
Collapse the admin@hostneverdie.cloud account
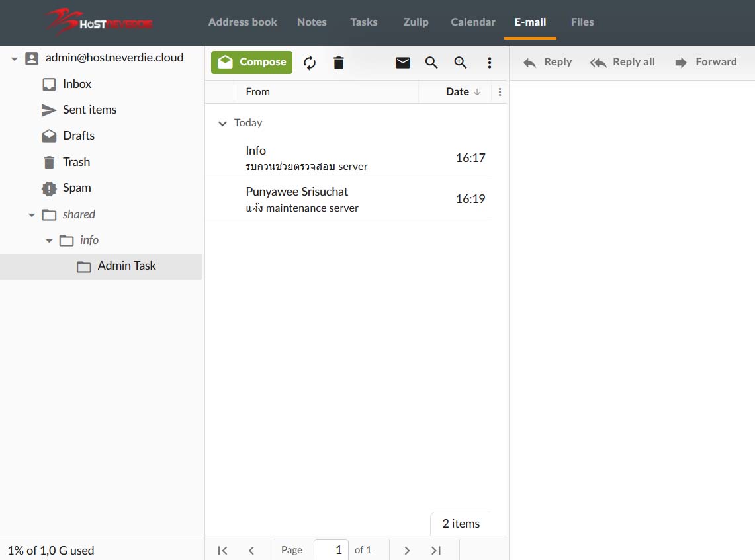pyautogui.click(x=15, y=59)
